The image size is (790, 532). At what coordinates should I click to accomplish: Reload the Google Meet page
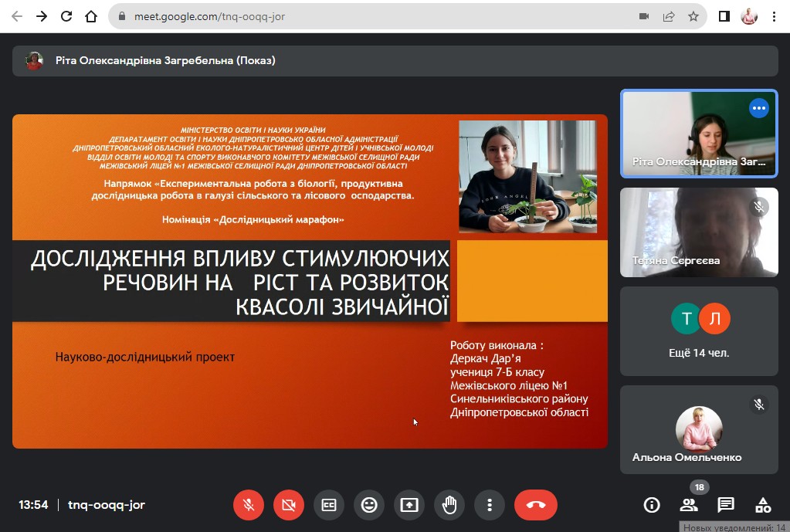tap(66, 16)
